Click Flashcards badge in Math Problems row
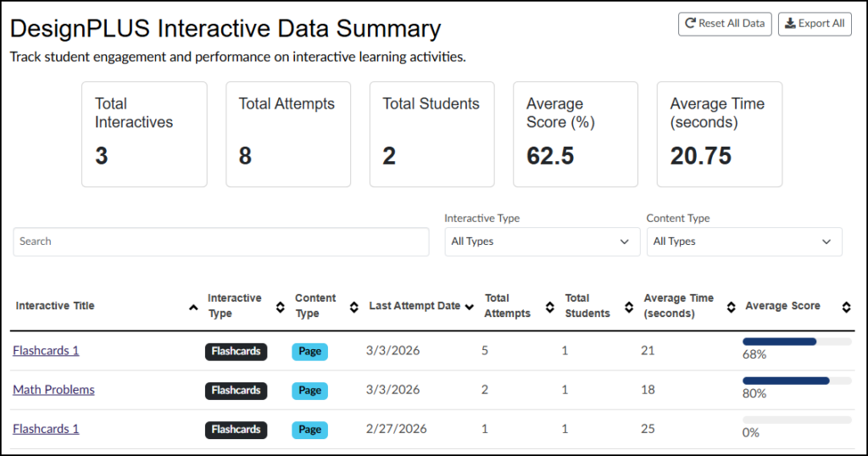Viewport: 868px width, 456px height. (236, 391)
